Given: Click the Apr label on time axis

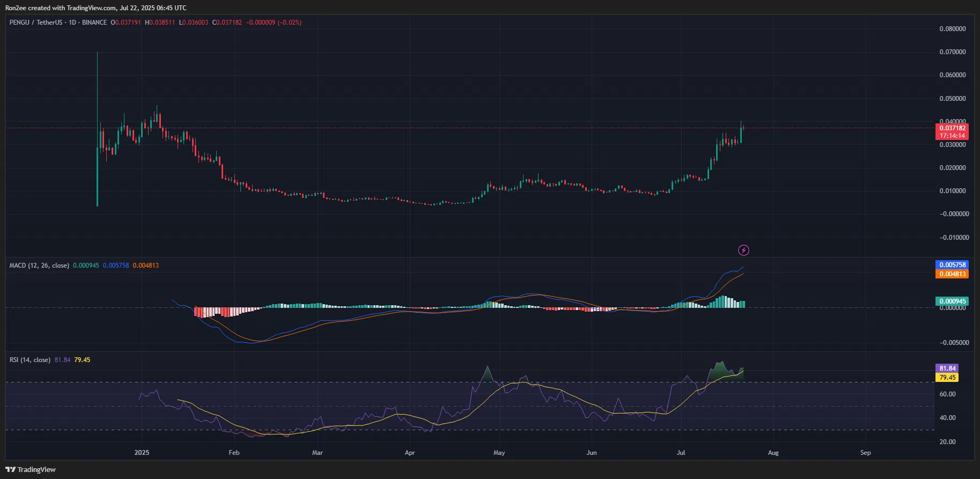Looking at the screenshot, I should 410,453.
